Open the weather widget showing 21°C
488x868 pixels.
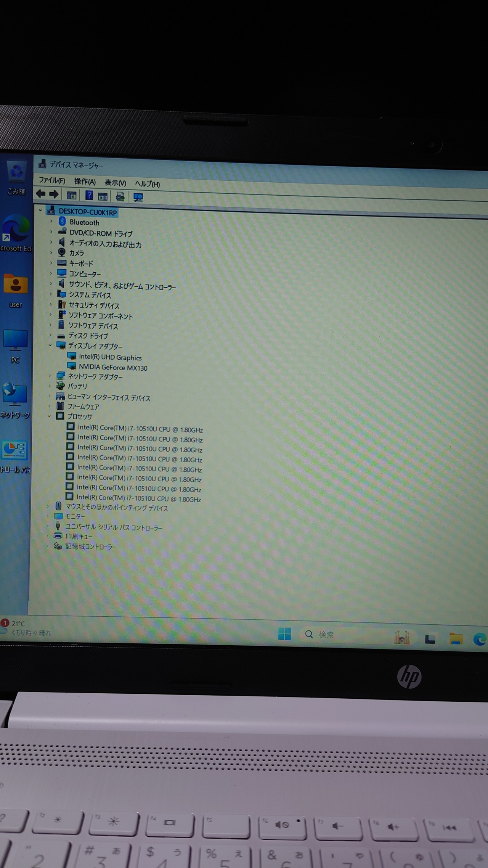point(26,628)
